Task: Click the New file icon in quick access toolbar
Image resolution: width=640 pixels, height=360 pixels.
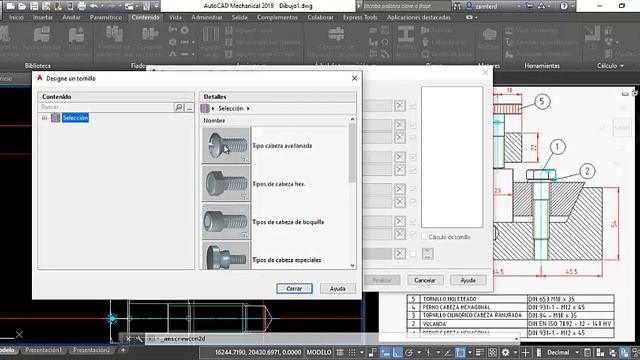Action: click(11, 6)
